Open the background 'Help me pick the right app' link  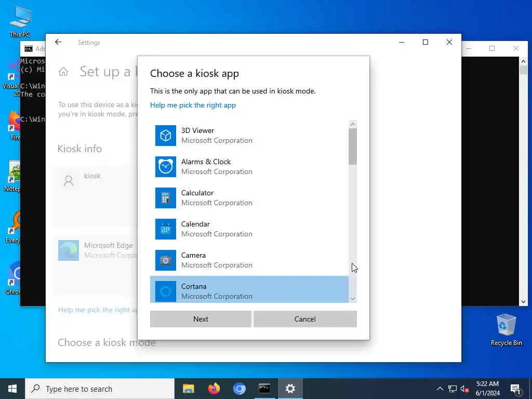click(98, 310)
